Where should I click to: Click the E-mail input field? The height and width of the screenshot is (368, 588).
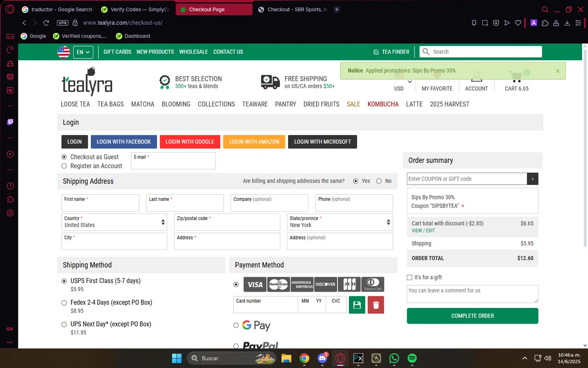(173, 161)
